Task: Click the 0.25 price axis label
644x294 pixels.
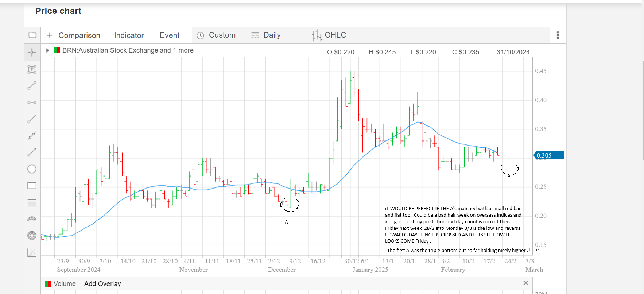Action: coord(541,187)
